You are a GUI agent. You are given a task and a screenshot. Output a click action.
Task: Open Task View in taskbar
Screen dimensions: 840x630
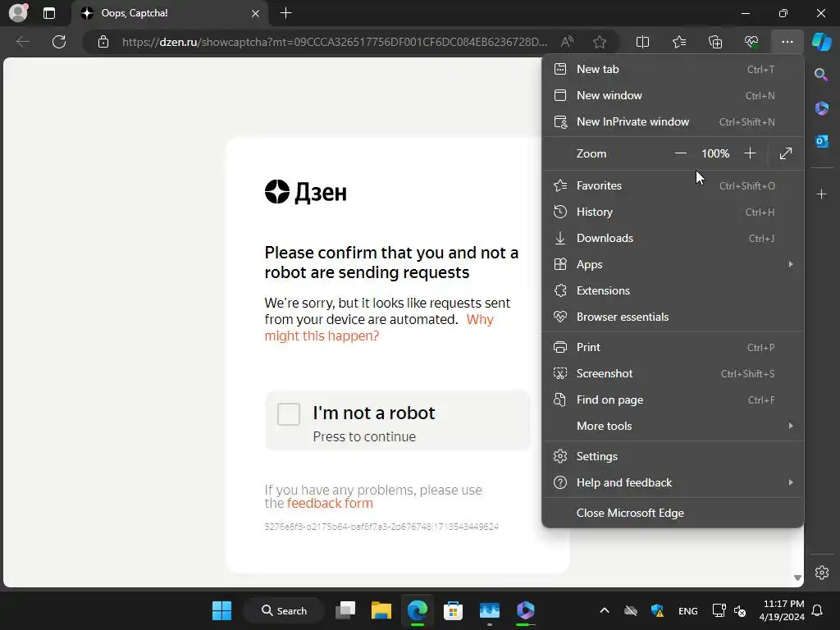point(345,610)
